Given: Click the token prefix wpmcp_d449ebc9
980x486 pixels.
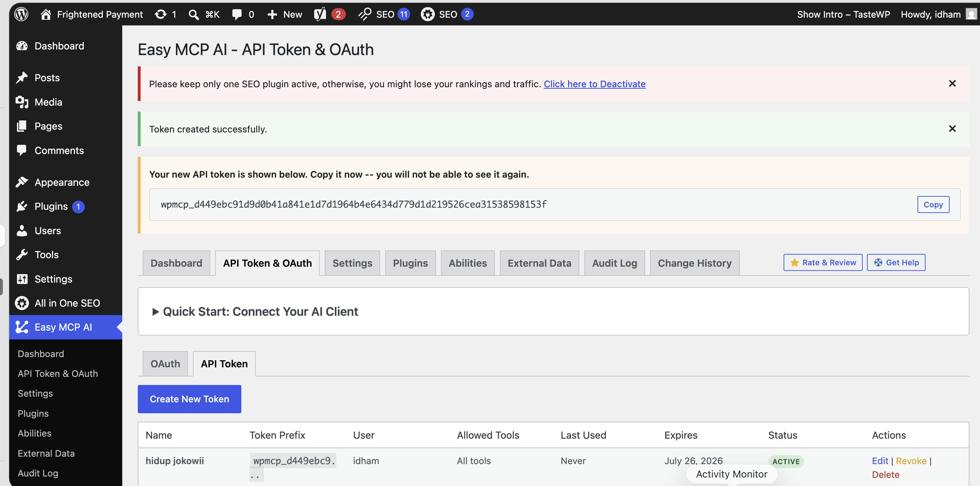Looking at the screenshot, I should click(293, 461).
